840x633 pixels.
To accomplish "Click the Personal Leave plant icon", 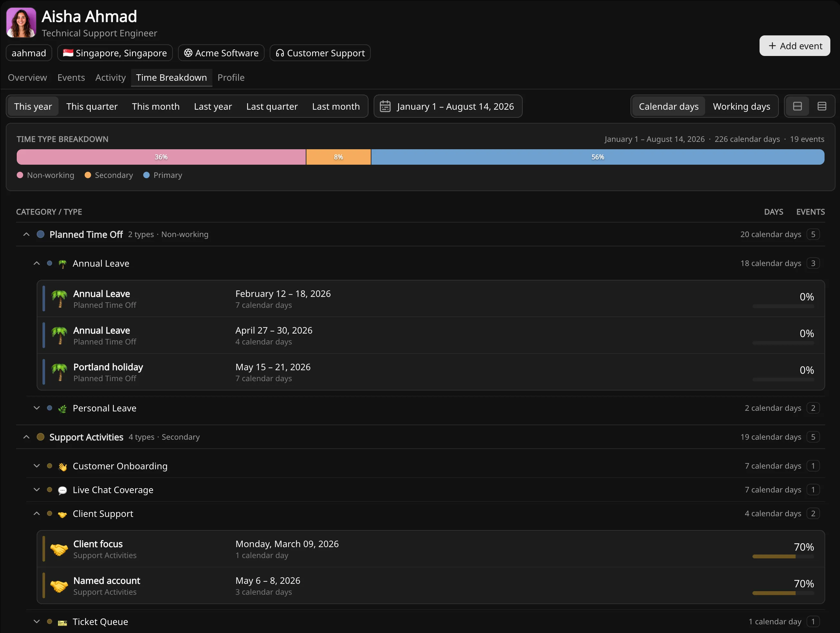I will pyautogui.click(x=62, y=409).
